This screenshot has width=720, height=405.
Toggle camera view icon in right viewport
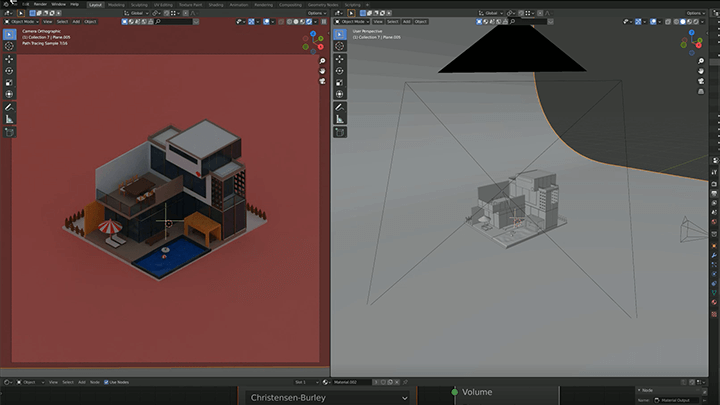701,81
